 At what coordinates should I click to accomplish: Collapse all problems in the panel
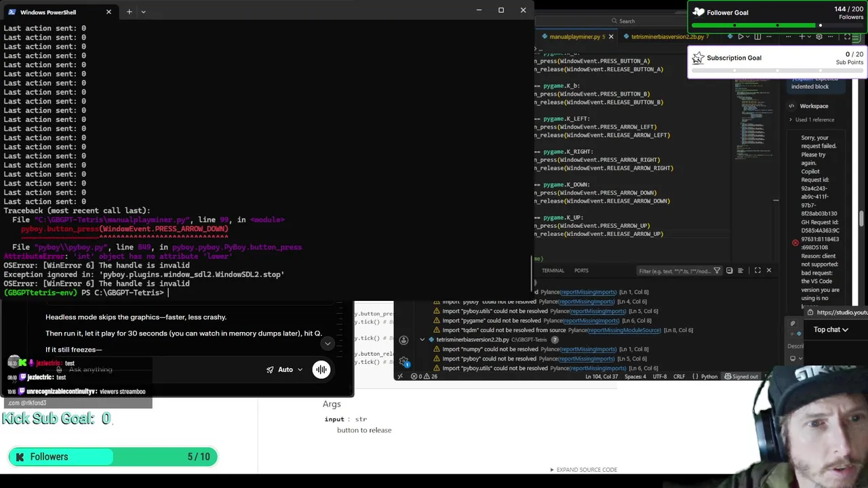coord(729,270)
